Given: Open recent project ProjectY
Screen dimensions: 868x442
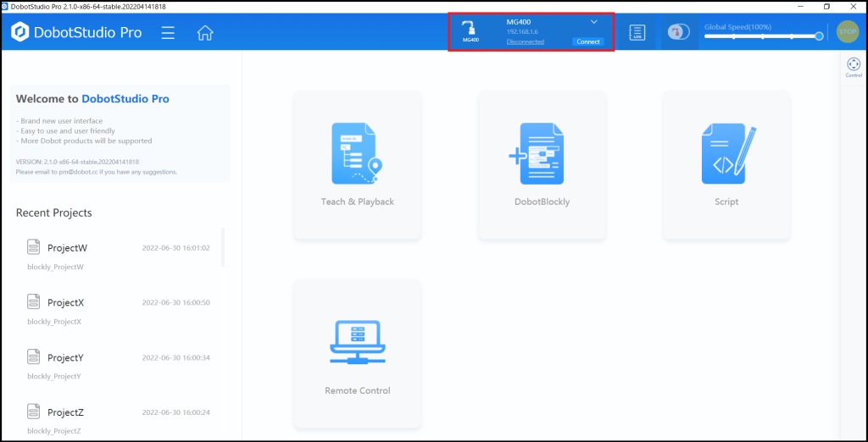Looking at the screenshot, I should tap(119, 365).
